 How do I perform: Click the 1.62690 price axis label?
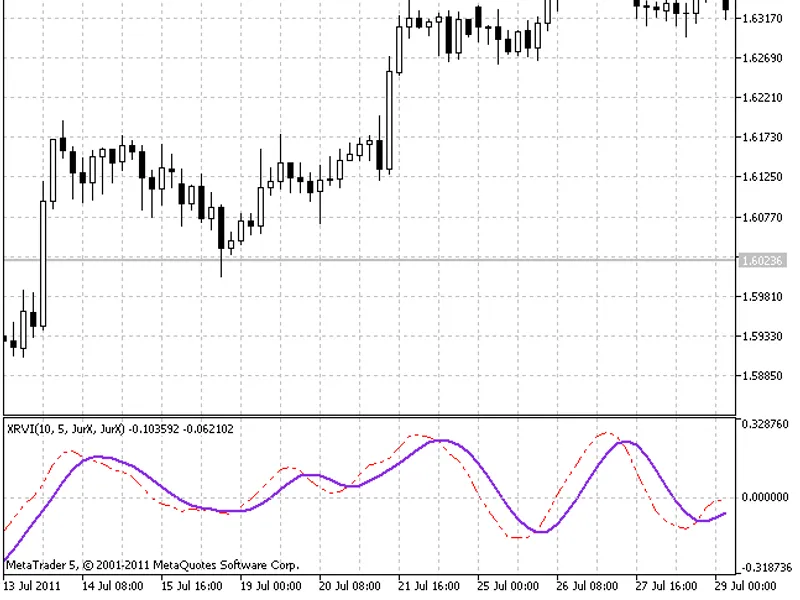pos(762,58)
